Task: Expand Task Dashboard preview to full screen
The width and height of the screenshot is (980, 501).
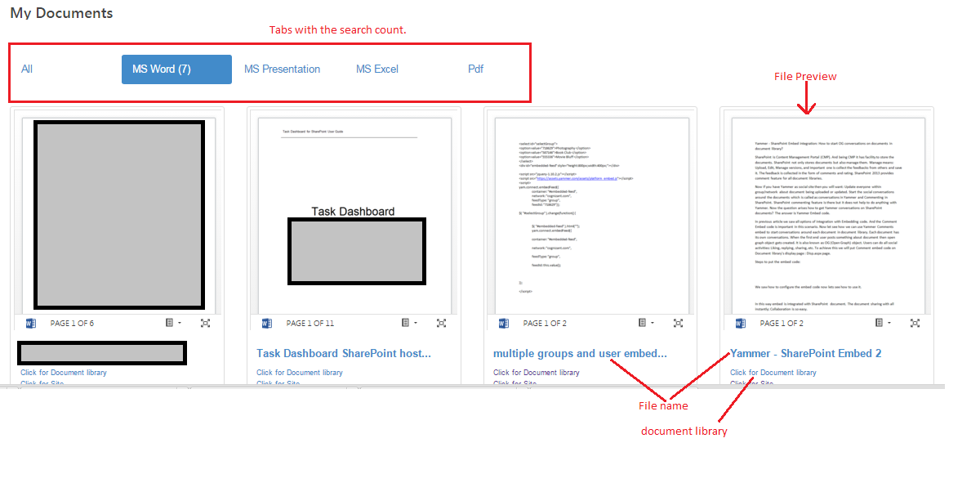Action: click(441, 324)
